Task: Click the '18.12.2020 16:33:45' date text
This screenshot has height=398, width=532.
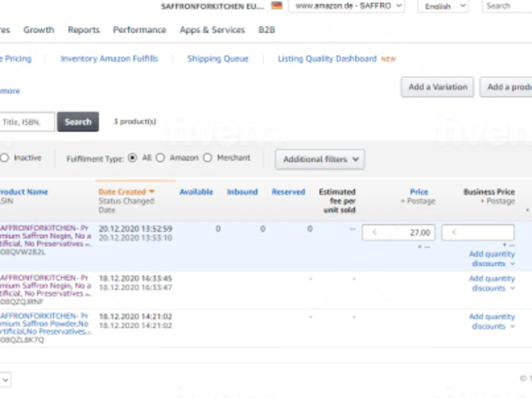Action: click(135, 278)
